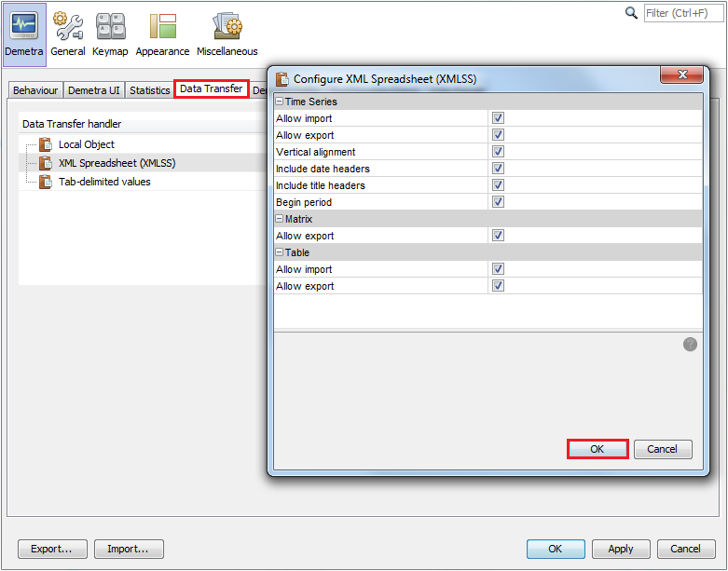
Task: Switch to the Statistics tab
Action: pos(149,90)
